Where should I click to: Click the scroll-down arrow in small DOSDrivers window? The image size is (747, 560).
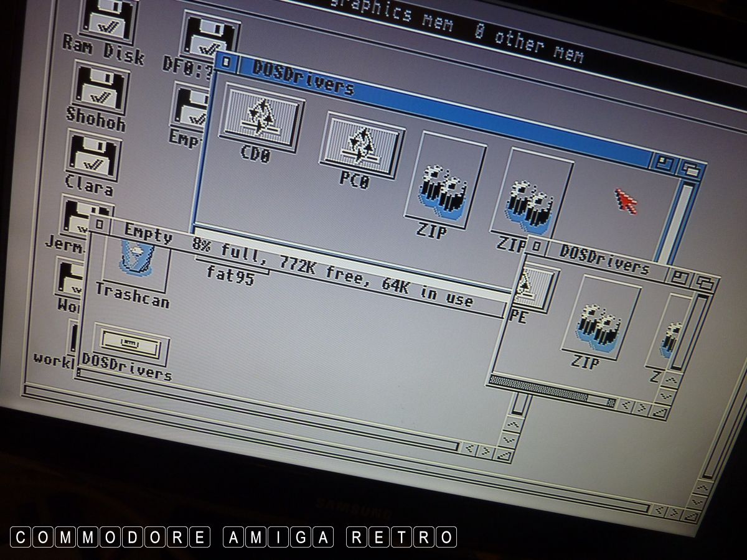[x=666, y=394]
